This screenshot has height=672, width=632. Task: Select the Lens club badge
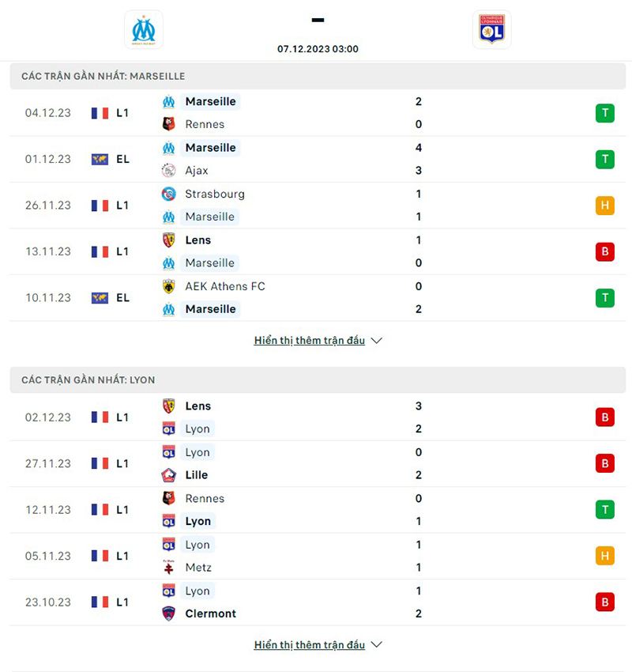pos(169,240)
